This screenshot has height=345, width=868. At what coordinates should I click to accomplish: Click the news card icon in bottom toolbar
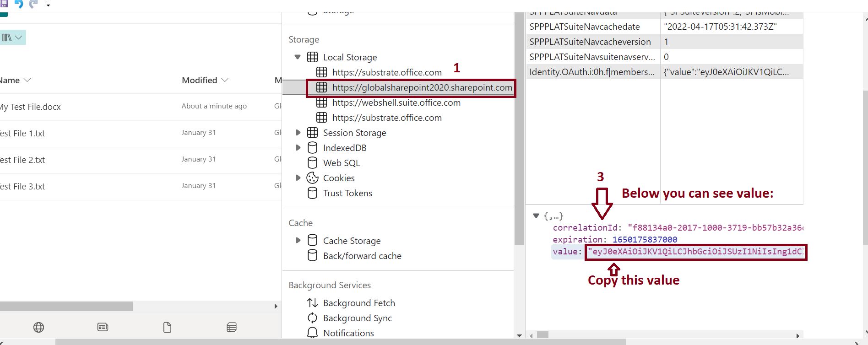[x=103, y=327]
